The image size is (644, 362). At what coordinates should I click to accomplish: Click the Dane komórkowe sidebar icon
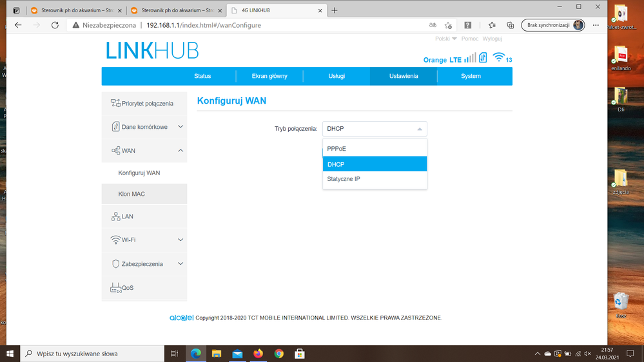[115, 127]
